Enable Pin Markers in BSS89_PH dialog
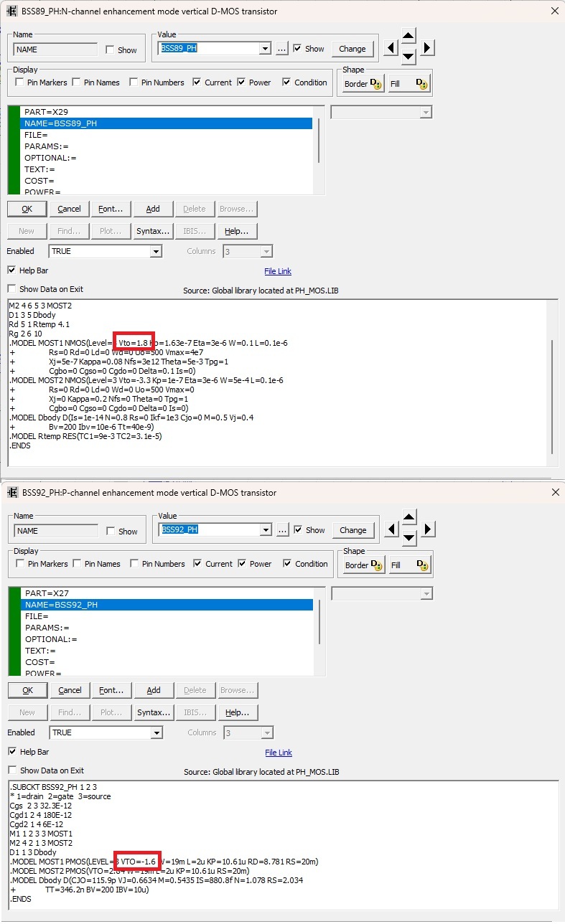Viewport: 565px width, 924px height. [x=20, y=82]
